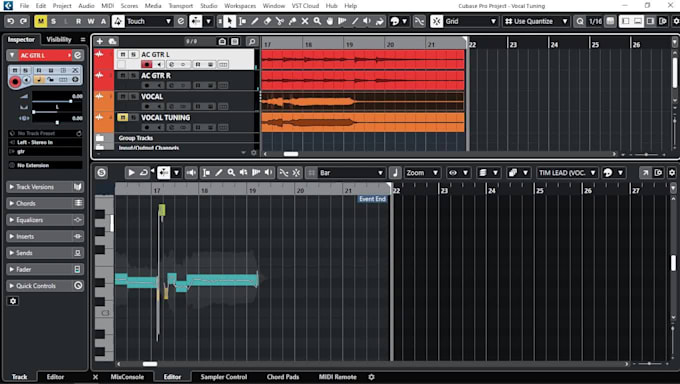Select the Range Selection tool
680x384 pixels.
[242, 21]
